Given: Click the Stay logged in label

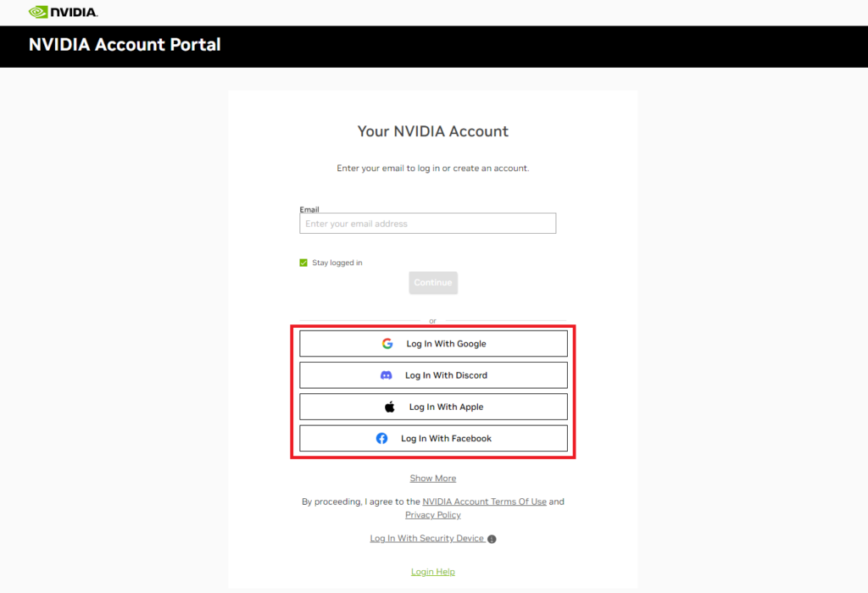Looking at the screenshot, I should 337,263.
